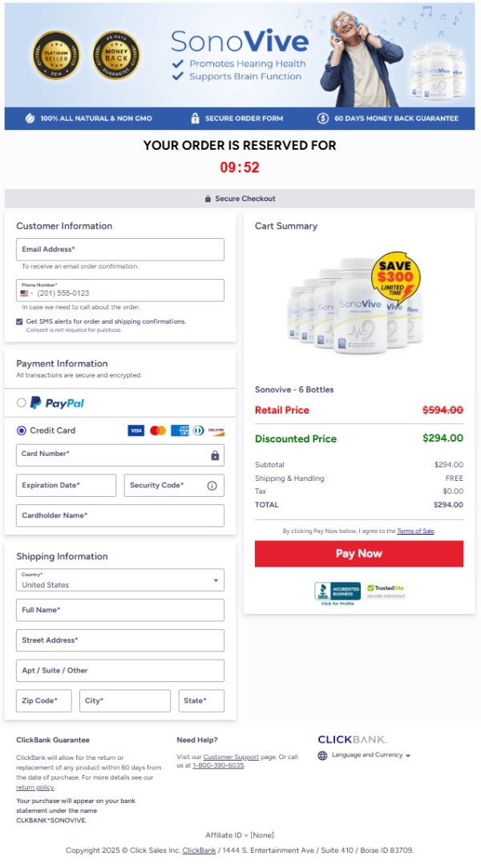This screenshot has width=481, height=868.
Task: Click the security code info icon
Action: (x=212, y=486)
